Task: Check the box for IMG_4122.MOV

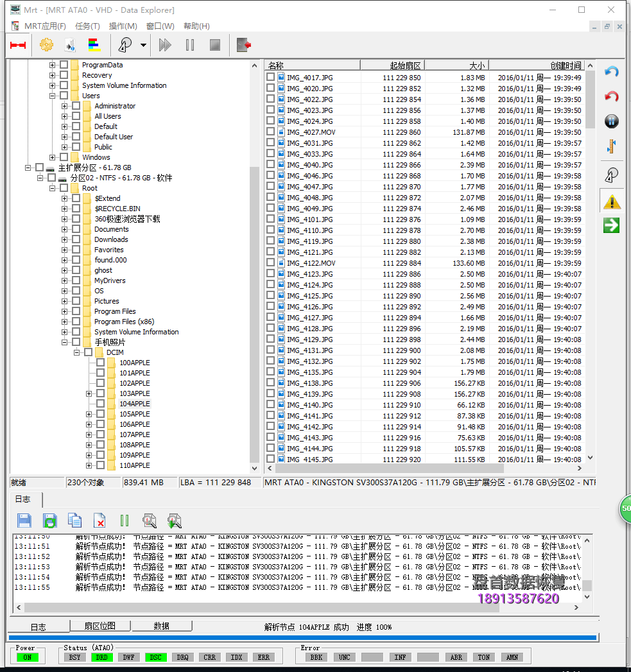Action: click(270, 263)
